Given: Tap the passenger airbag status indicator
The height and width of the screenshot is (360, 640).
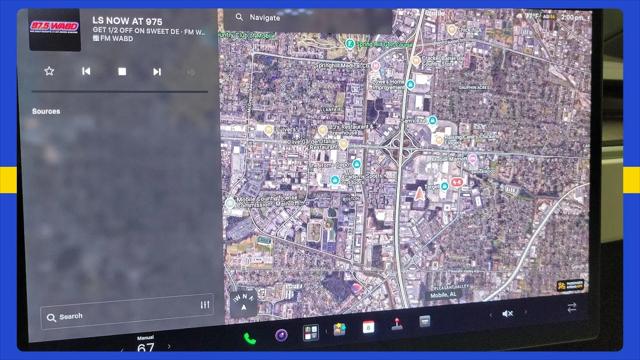Looking at the screenshot, I should click(x=549, y=17).
